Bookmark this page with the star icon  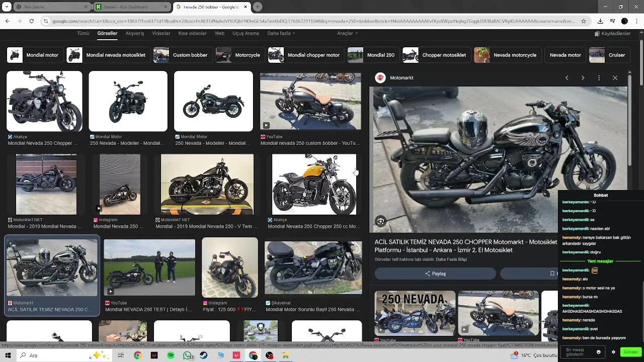(x=584, y=21)
